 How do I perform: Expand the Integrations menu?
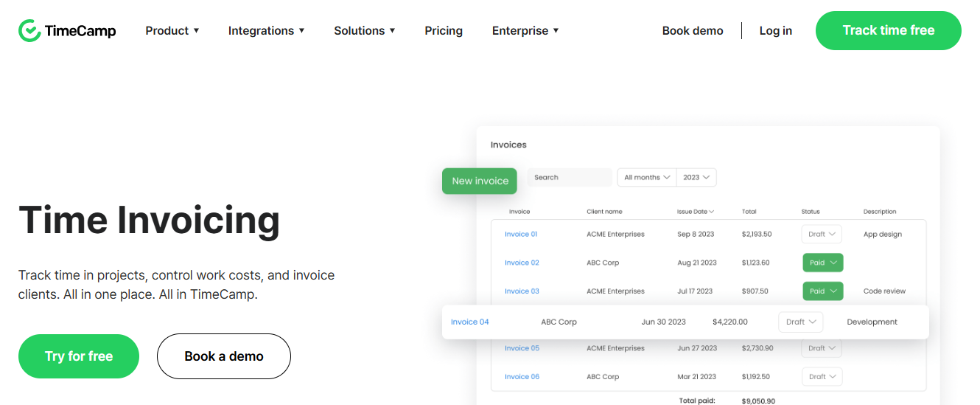266,31
